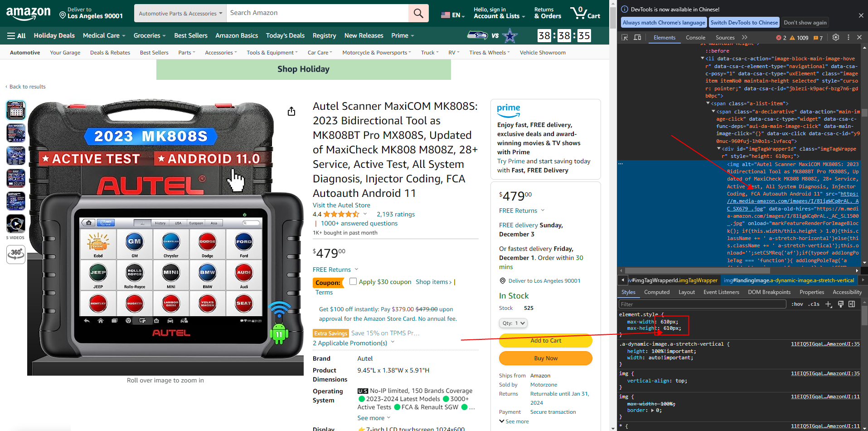Click the Try Prime link

coord(511,161)
